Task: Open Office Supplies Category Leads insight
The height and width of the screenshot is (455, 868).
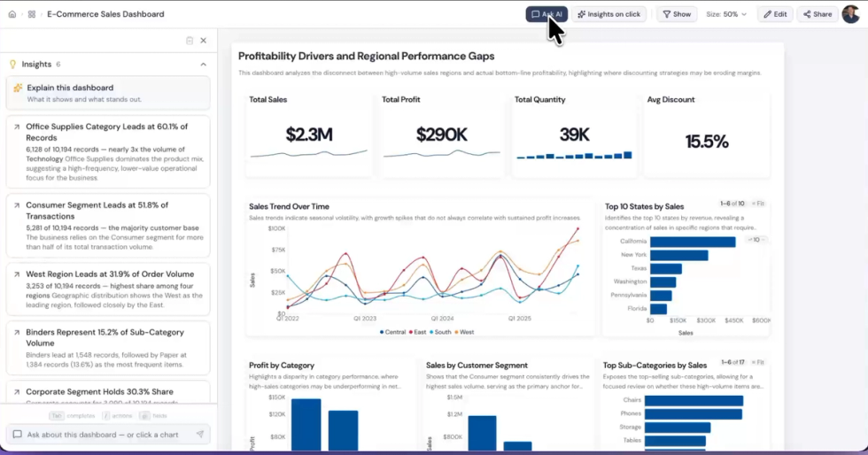Action: pyautogui.click(x=108, y=151)
